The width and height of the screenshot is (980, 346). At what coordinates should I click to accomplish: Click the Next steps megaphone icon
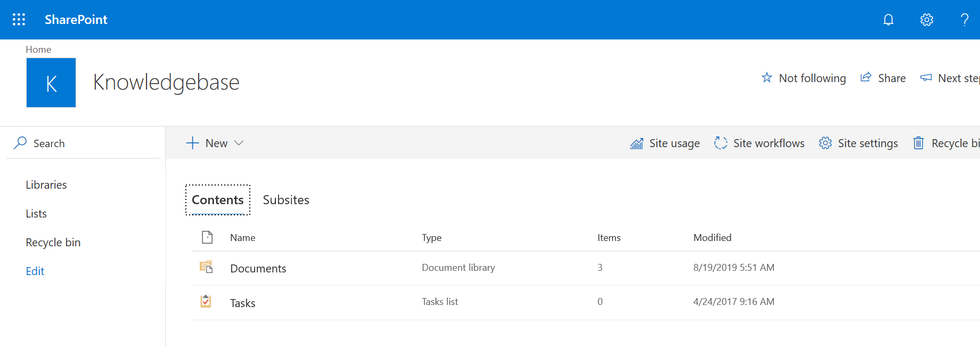coord(926,78)
